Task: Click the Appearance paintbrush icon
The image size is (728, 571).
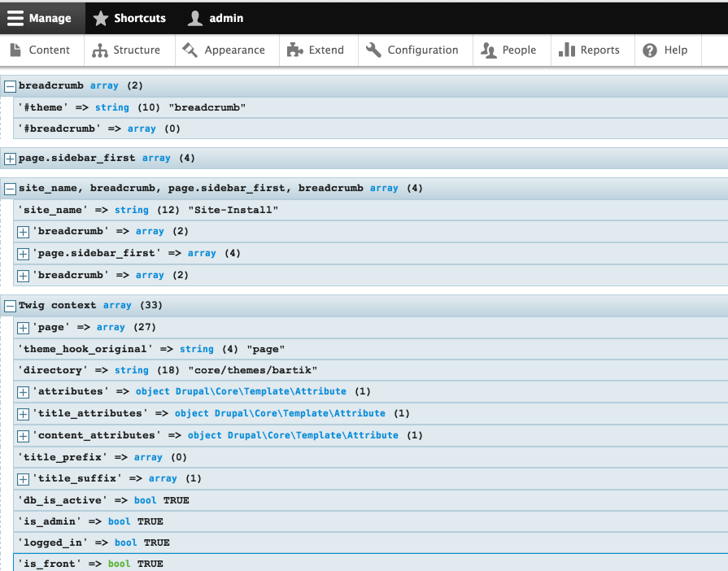Action: [x=190, y=50]
